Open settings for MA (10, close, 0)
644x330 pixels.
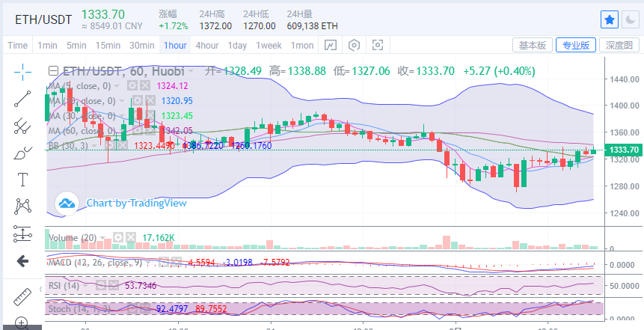137,101
